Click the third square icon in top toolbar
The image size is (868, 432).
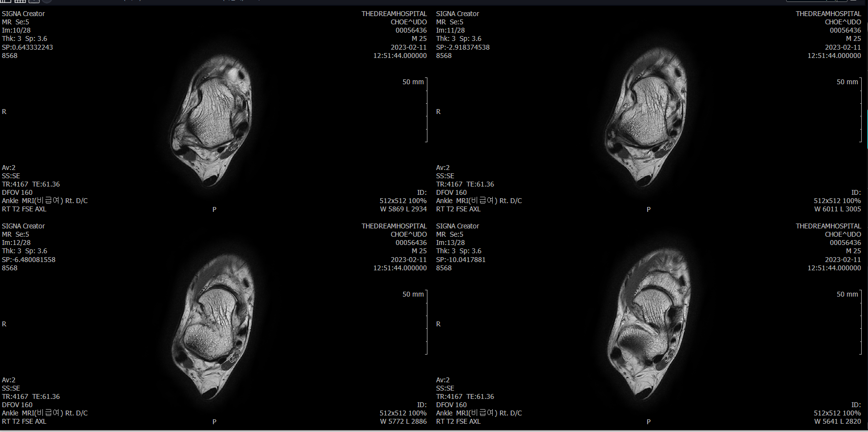(x=34, y=1)
